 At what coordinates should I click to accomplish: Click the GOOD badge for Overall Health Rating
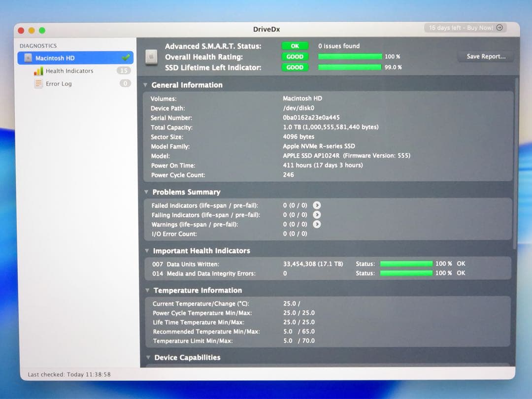(x=295, y=57)
